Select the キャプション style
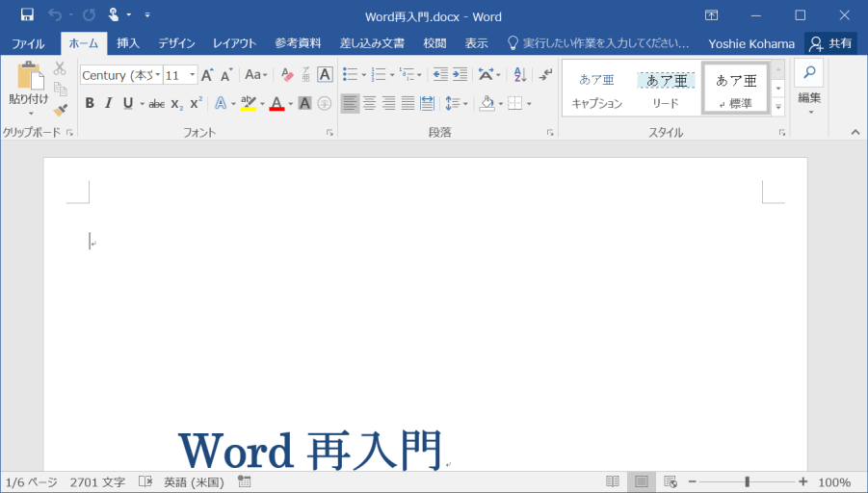This screenshot has width=868, height=493. 596,90
